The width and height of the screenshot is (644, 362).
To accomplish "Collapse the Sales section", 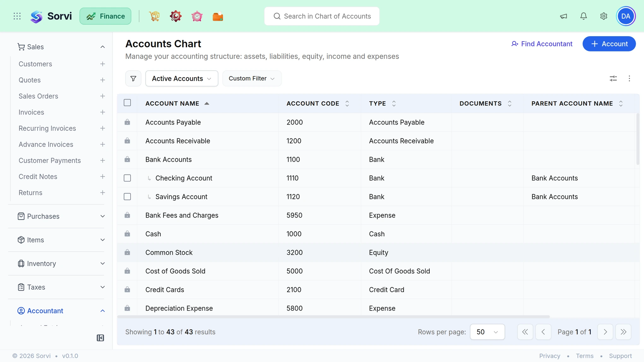I will [x=102, y=47].
